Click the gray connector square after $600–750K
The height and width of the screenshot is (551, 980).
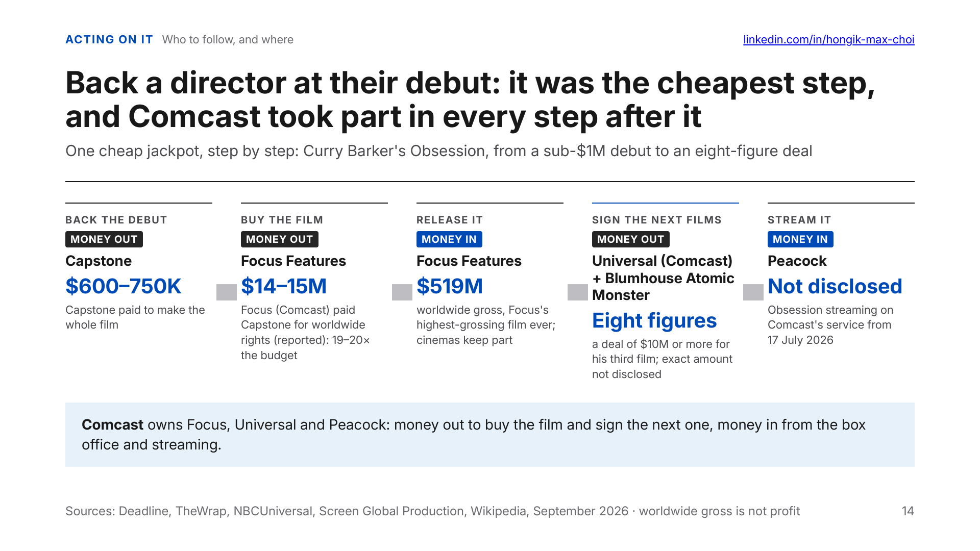227,292
